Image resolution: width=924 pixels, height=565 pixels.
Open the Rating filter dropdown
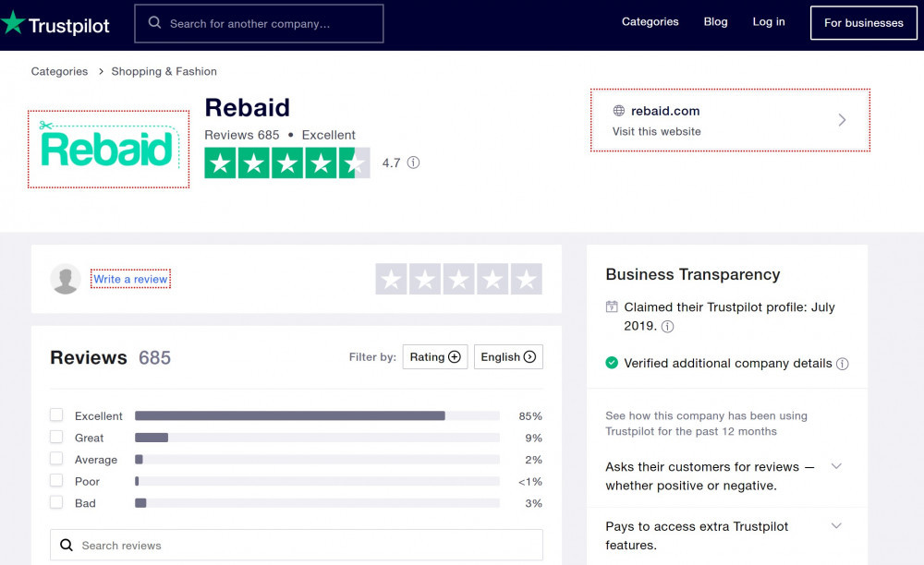pyautogui.click(x=435, y=356)
